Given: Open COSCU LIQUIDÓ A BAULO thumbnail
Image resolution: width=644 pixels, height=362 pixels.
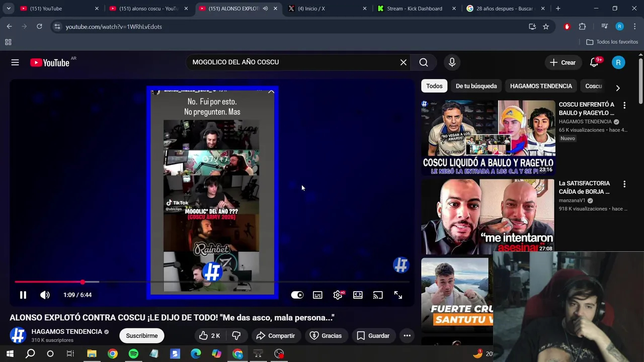Looking at the screenshot, I should (488, 137).
